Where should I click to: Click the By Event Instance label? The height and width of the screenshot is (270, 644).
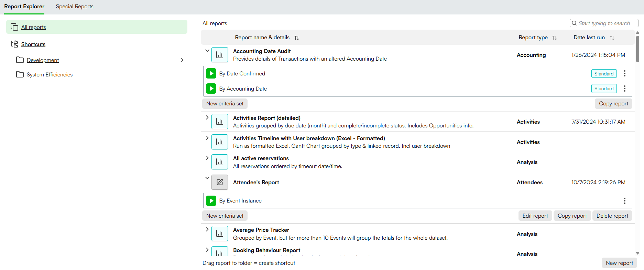tap(240, 200)
